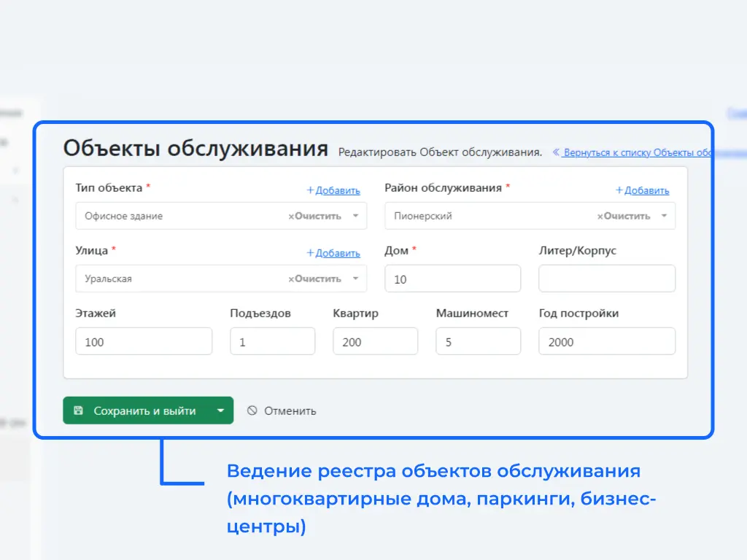The width and height of the screenshot is (747, 560).
Task: Open the save button's dropdown caret
Action: (220, 411)
